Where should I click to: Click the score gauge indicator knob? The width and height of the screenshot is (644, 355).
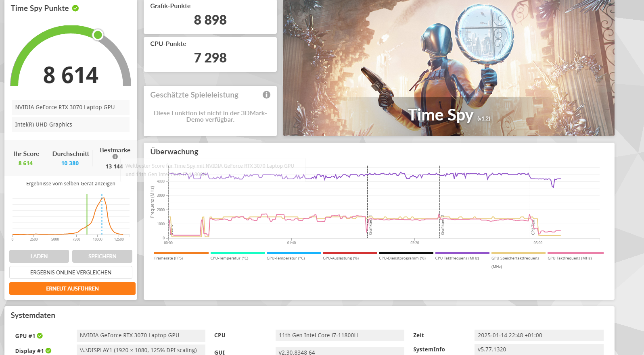pos(98,35)
